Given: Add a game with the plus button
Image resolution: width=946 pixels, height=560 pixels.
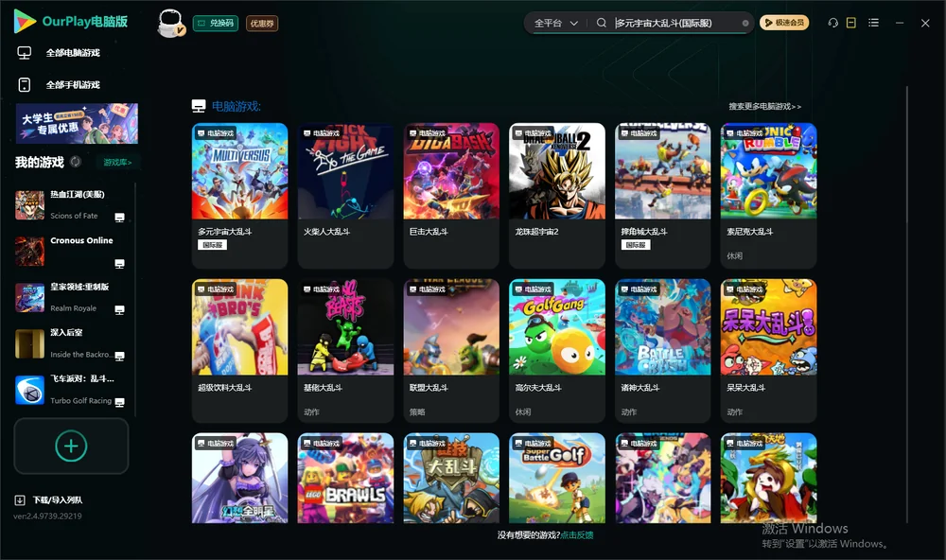Looking at the screenshot, I should click(71, 446).
